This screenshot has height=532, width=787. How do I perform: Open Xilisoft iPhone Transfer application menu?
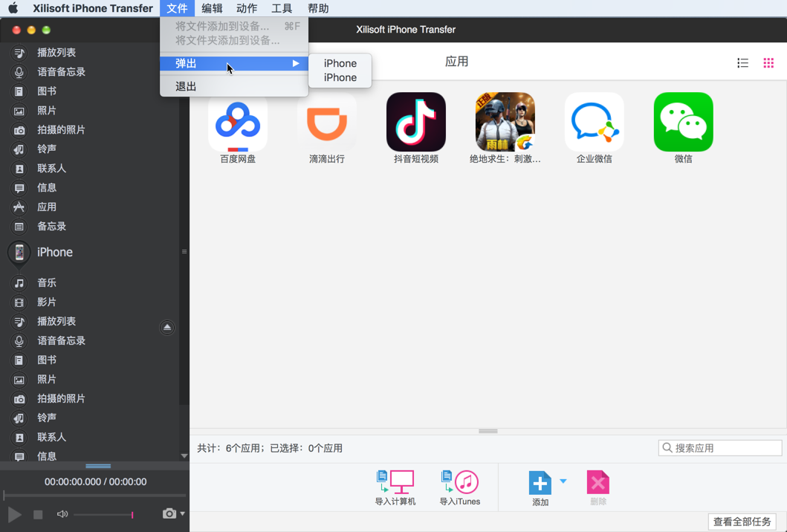[x=93, y=8]
